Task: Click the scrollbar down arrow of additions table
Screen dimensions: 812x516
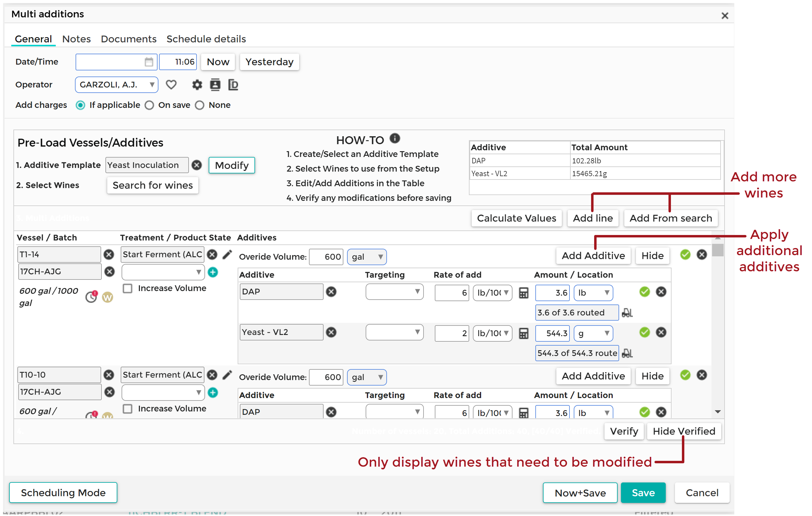Action: 718,412
